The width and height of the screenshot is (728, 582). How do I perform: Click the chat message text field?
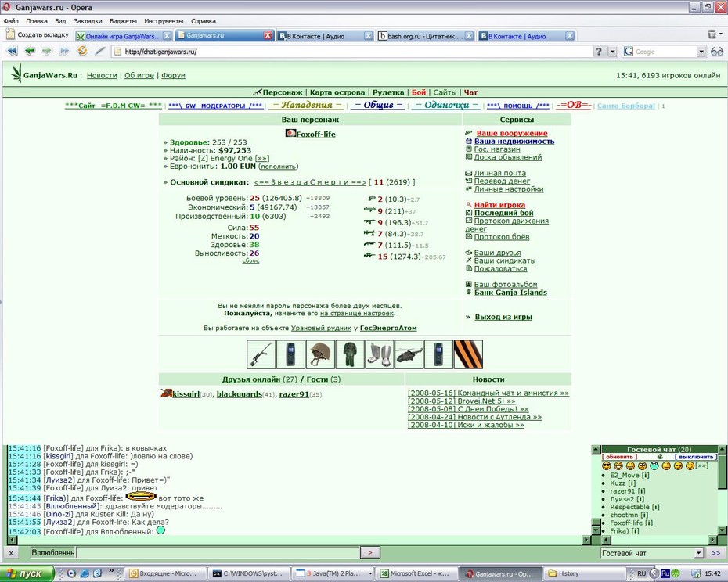tap(218, 552)
